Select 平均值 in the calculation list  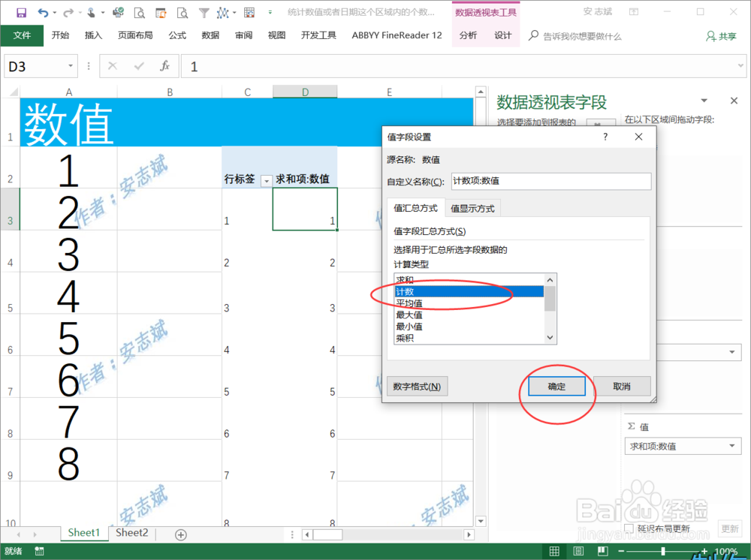[469, 303]
